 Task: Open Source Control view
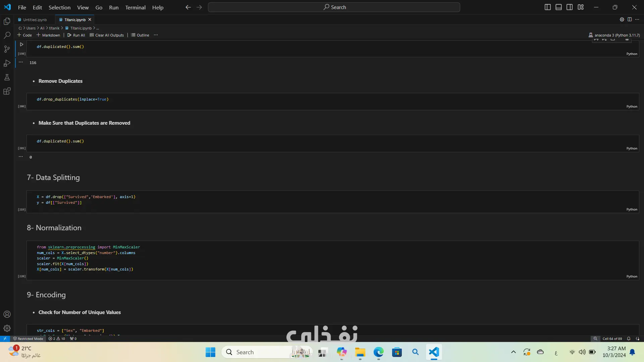(7, 49)
